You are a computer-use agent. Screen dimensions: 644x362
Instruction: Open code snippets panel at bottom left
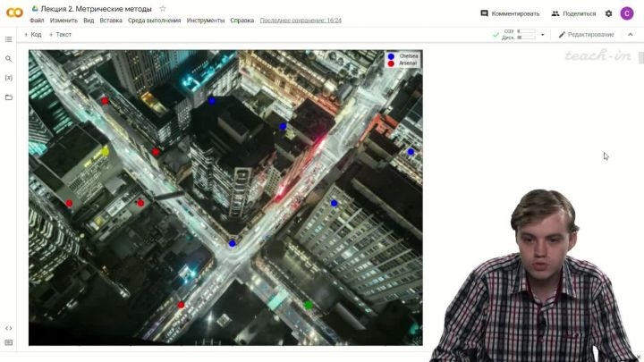[9, 328]
